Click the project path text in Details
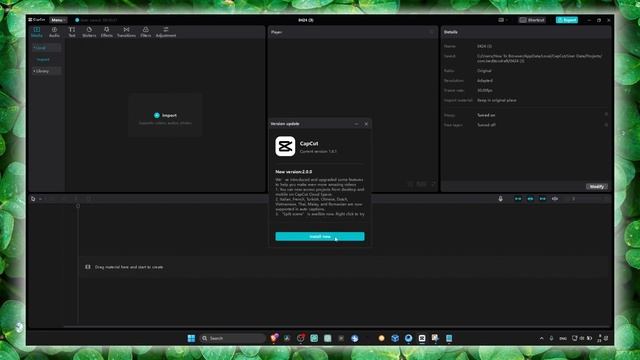Viewport: 640px width, 360px height. (x=539, y=58)
